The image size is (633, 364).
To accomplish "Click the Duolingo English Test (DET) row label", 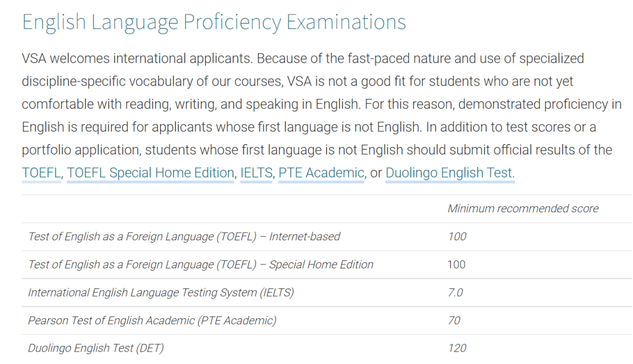I will tap(96, 348).
